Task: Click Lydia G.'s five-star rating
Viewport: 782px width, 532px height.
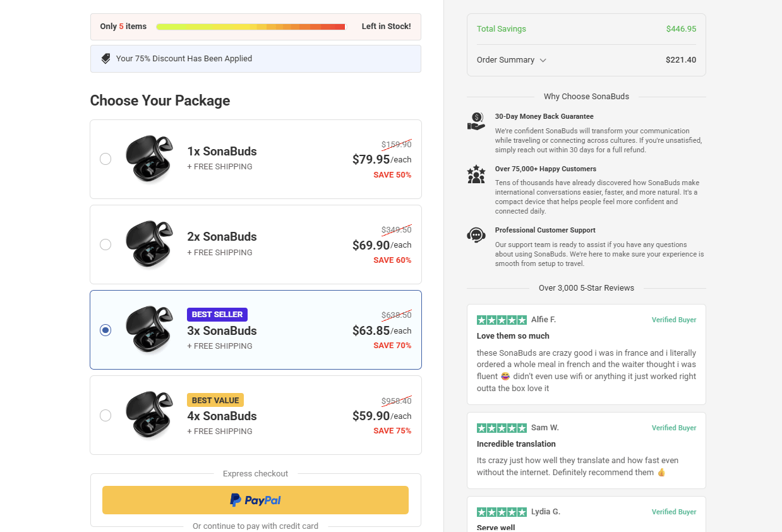Action: point(502,512)
